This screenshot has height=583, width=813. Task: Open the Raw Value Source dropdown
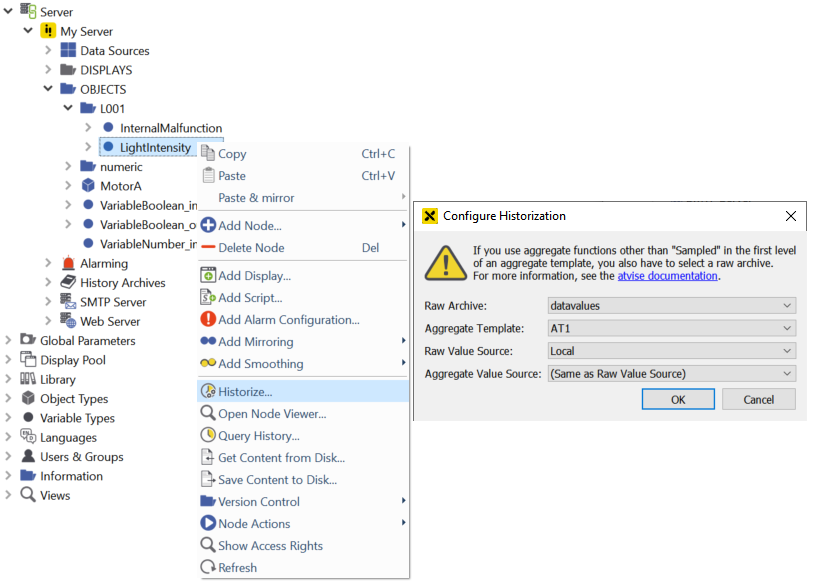[x=671, y=351]
